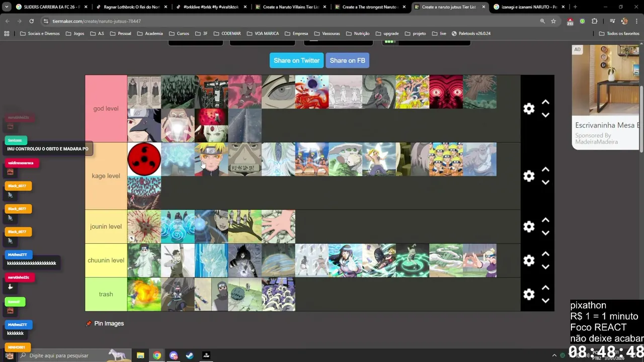644x362 pixels.
Task: Open Academia bookmark folder
Action: (149, 34)
